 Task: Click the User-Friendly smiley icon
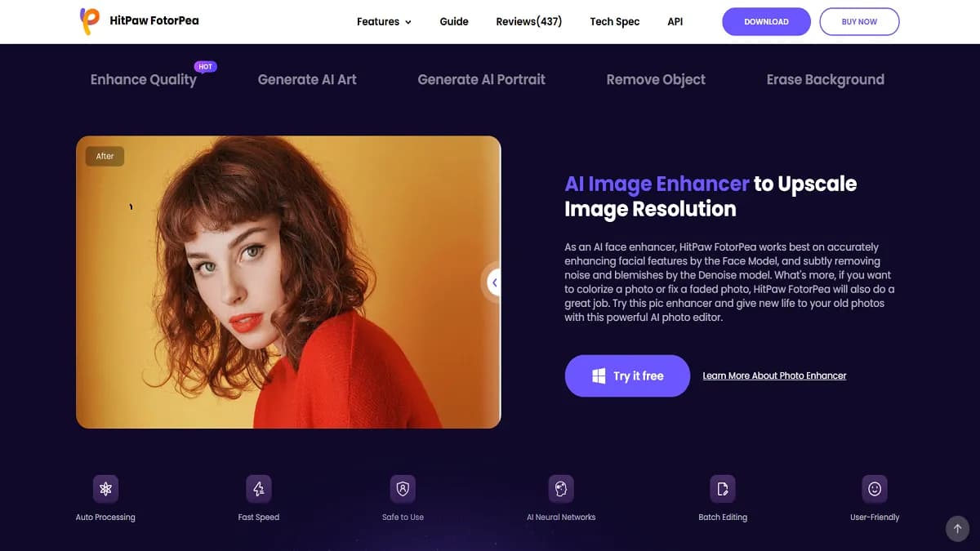(x=875, y=489)
